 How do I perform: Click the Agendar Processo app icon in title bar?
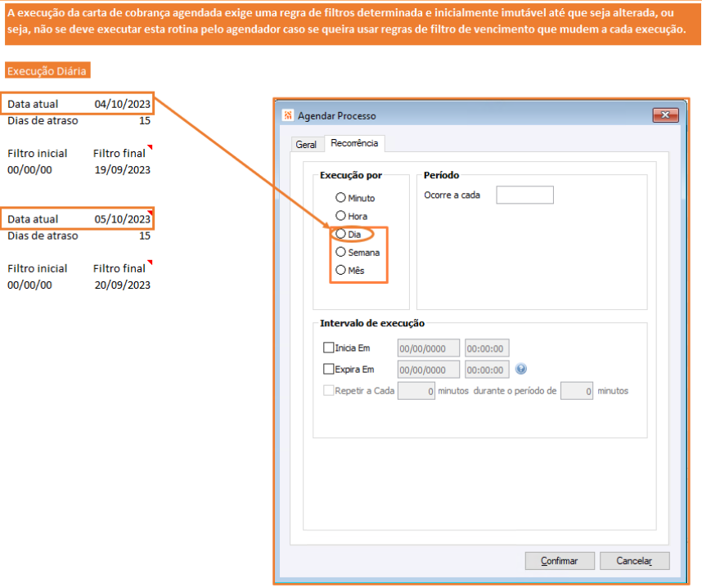click(x=288, y=115)
